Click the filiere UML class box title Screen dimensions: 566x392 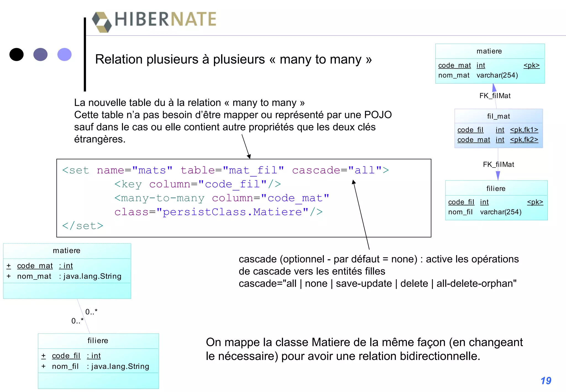click(98, 341)
